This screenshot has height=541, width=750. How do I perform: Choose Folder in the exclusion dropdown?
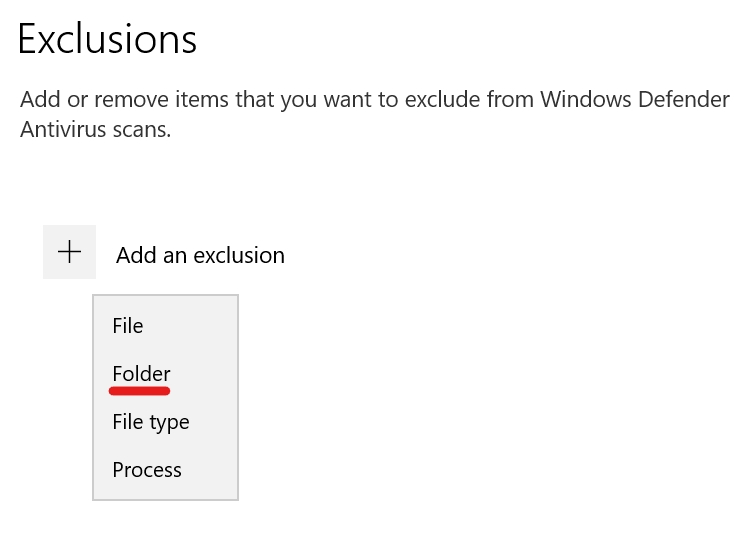(141, 374)
